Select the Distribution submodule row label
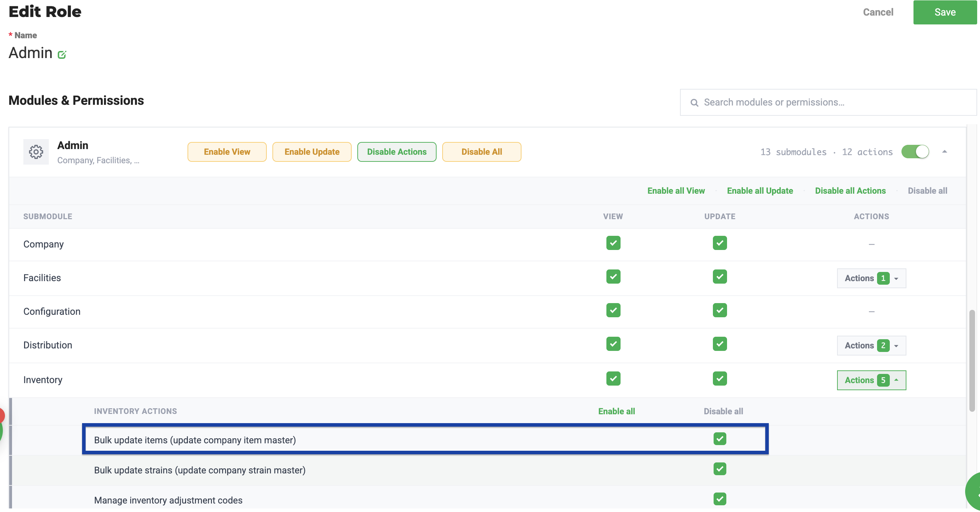This screenshot has height=512, width=980. tap(47, 345)
